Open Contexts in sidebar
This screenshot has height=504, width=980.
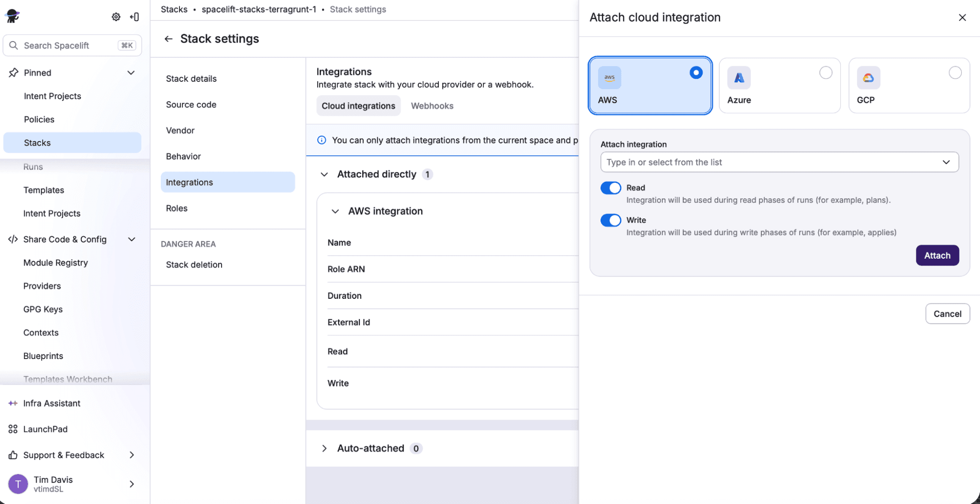point(41,333)
